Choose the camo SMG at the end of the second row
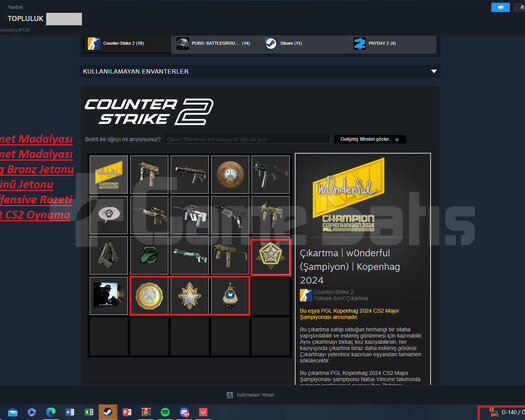 click(270, 215)
